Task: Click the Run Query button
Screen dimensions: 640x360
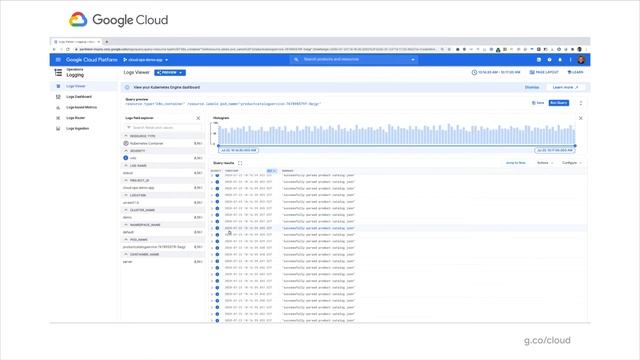Action: coord(559,103)
